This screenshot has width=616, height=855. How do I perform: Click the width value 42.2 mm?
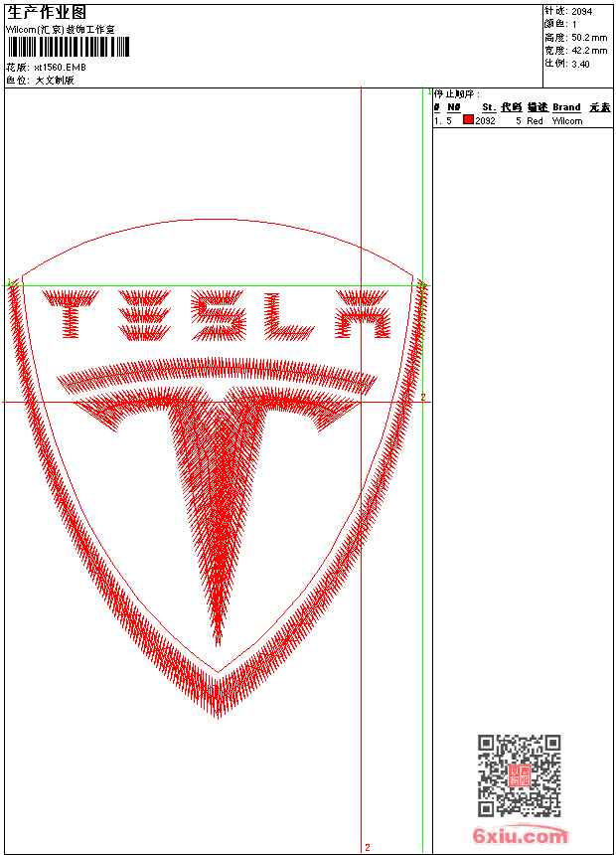(x=589, y=51)
